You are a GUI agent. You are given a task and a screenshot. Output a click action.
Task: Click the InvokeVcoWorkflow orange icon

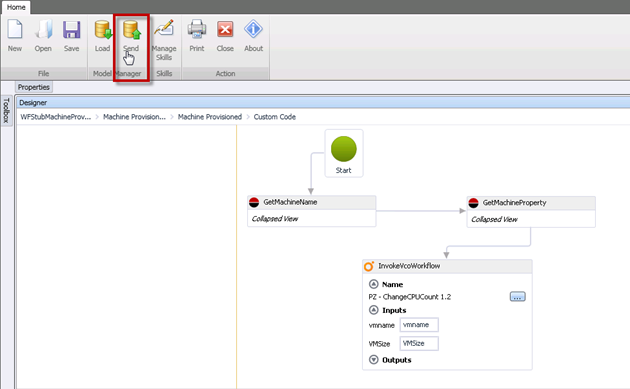click(x=368, y=266)
